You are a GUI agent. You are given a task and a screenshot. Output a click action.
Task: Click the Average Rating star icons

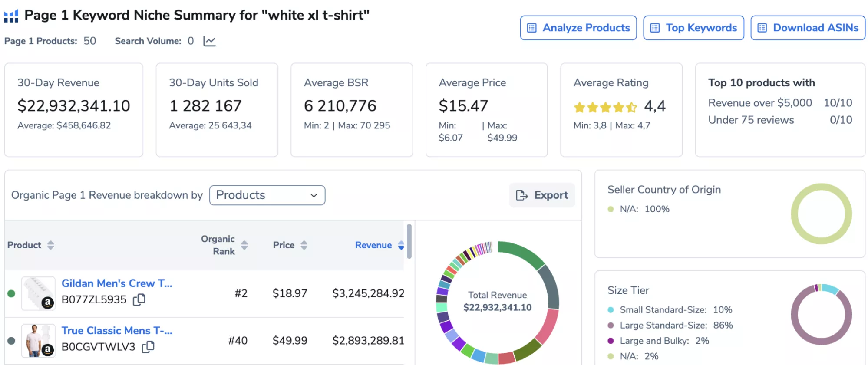(x=605, y=107)
